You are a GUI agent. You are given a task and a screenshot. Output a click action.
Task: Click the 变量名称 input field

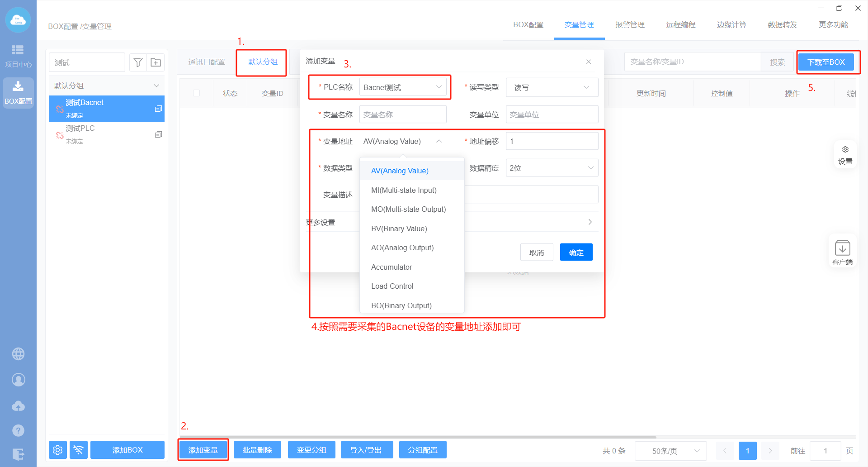pyautogui.click(x=402, y=114)
